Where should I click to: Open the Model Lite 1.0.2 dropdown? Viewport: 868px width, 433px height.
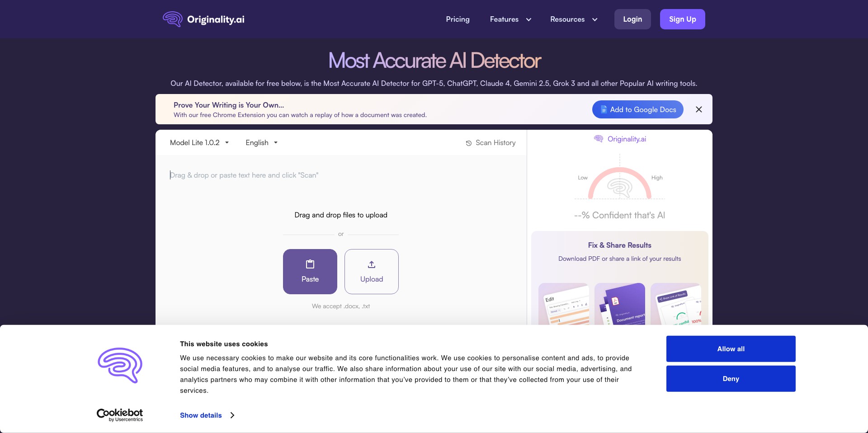point(199,143)
